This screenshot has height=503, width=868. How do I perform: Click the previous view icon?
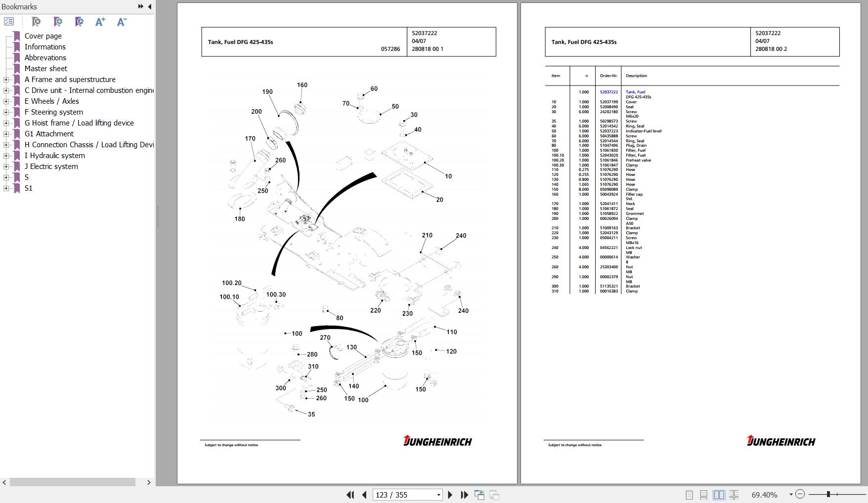pos(479,495)
